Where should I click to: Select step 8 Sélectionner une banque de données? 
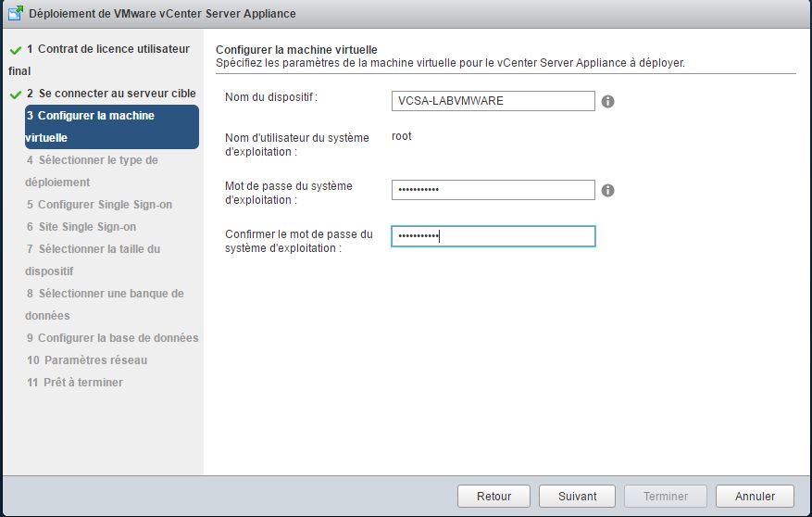pyautogui.click(x=105, y=305)
